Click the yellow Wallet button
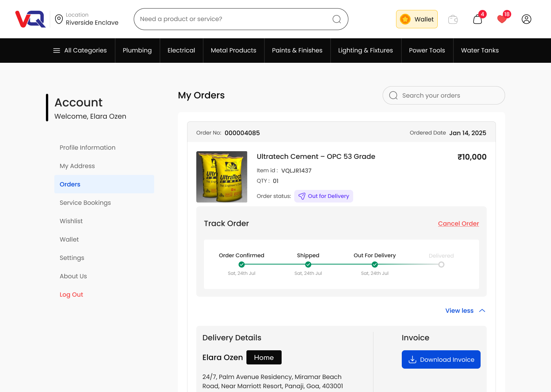The height and width of the screenshot is (392, 551). coord(417,19)
